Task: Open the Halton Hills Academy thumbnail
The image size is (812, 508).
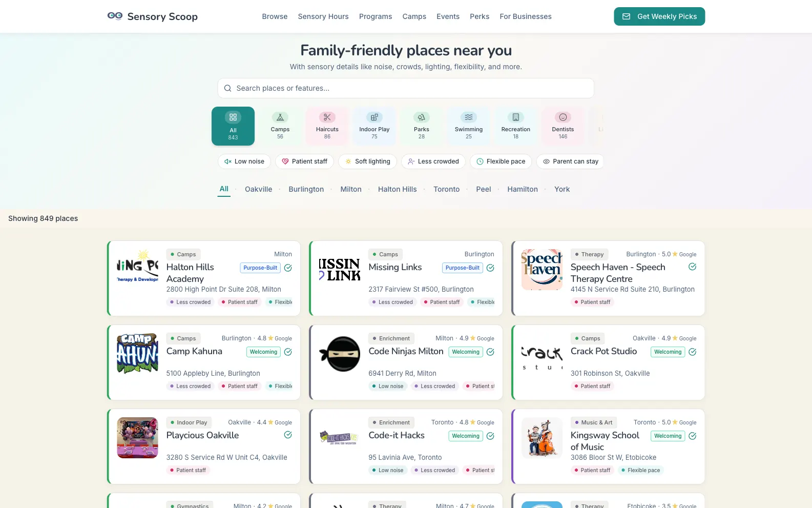Action: [137, 270]
